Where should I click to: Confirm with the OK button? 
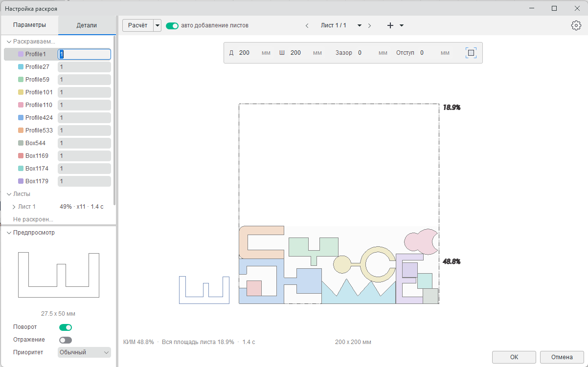tap(514, 357)
